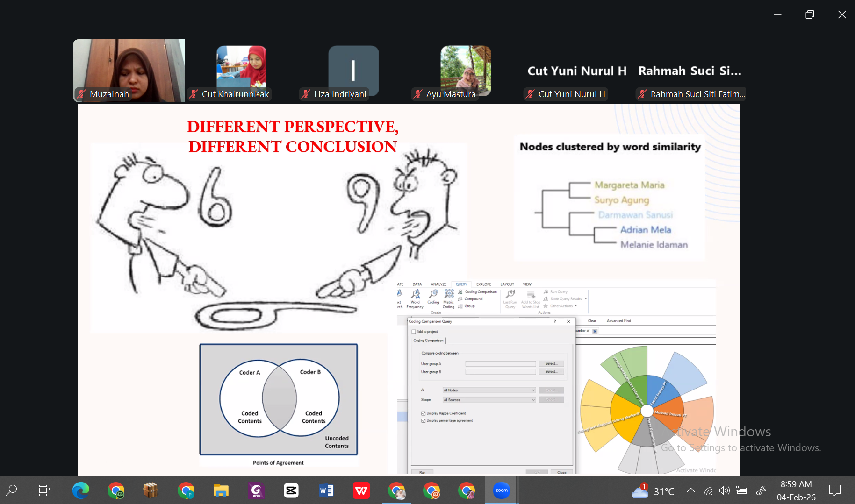This screenshot has width=855, height=504.
Task: Click Clear next to Advanced Find
Action: pos(592,321)
